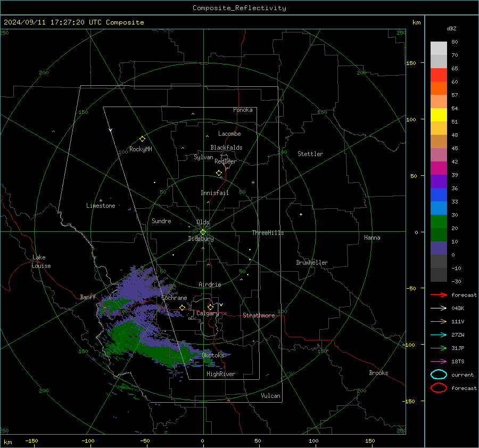Click the HighRiver label
479x448 pixels.
point(221,374)
